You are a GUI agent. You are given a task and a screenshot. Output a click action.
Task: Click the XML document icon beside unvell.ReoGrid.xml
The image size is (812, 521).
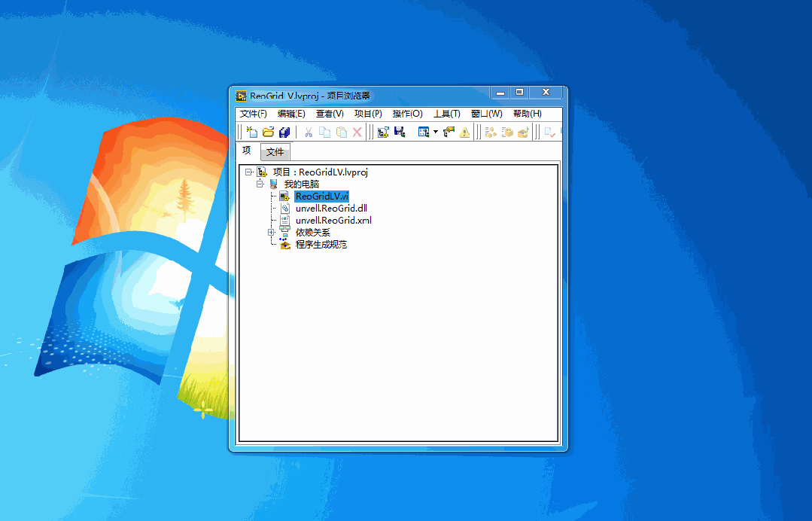(x=284, y=220)
